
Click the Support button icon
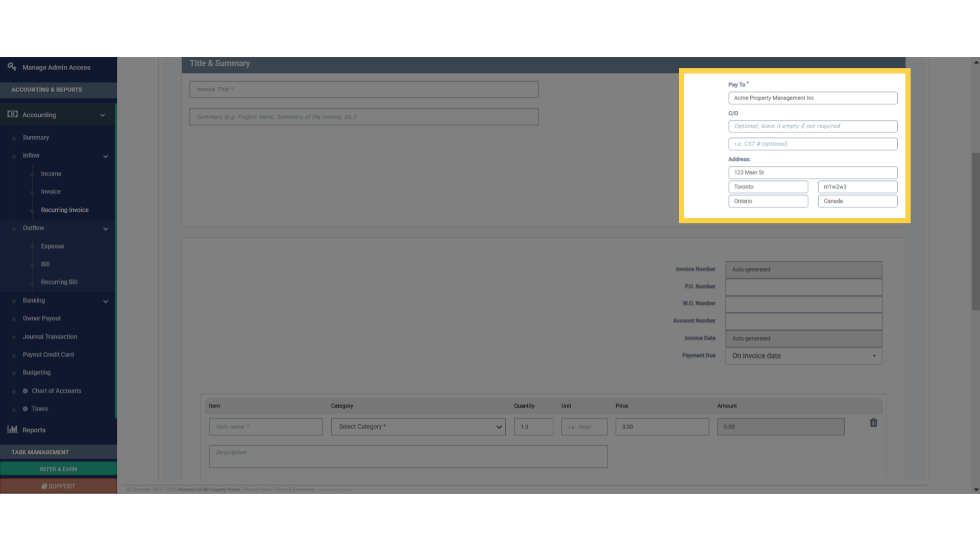click(x=44, y=486)
